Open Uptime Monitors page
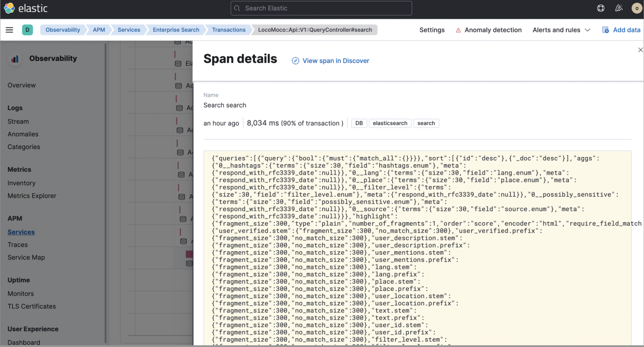644x347 pixels. coord(21,294)
